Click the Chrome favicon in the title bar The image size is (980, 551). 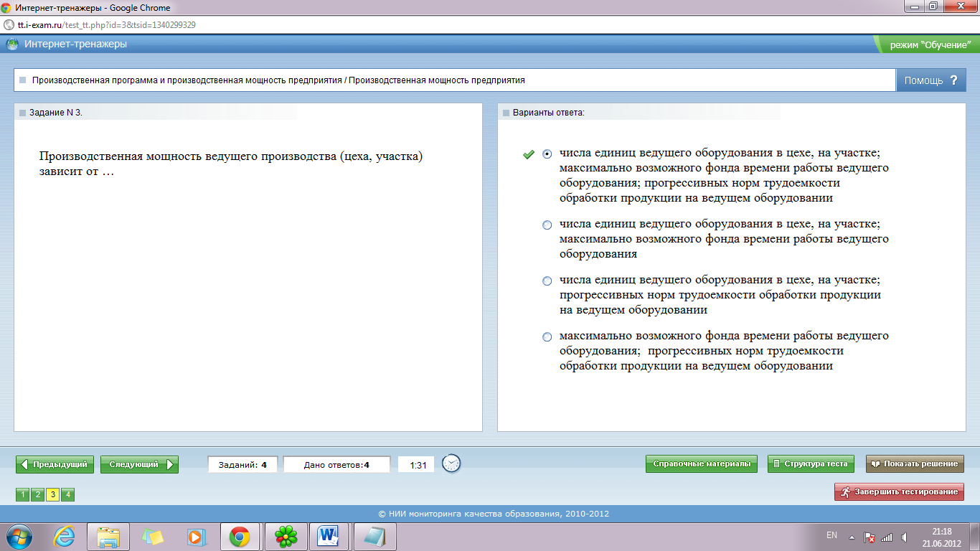coord(6,7)
